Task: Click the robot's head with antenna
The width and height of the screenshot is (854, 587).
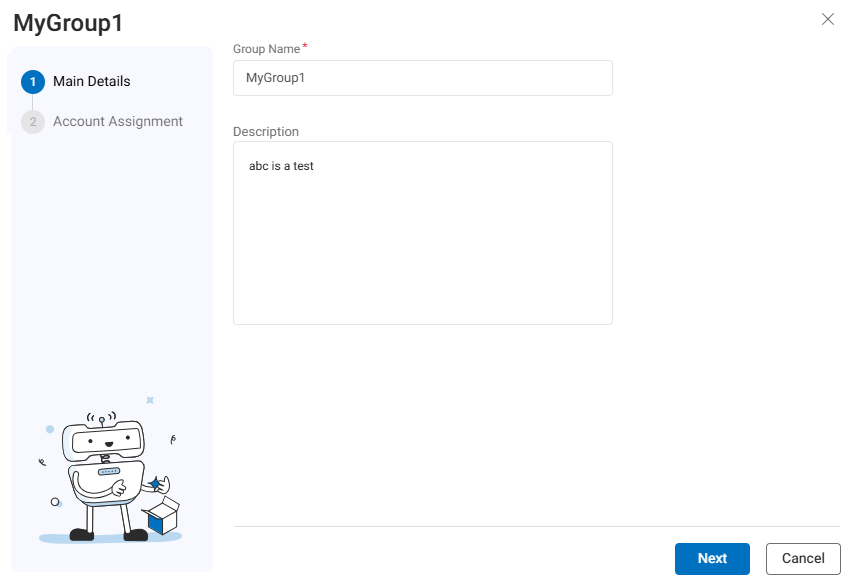Action: pos(104,438)
